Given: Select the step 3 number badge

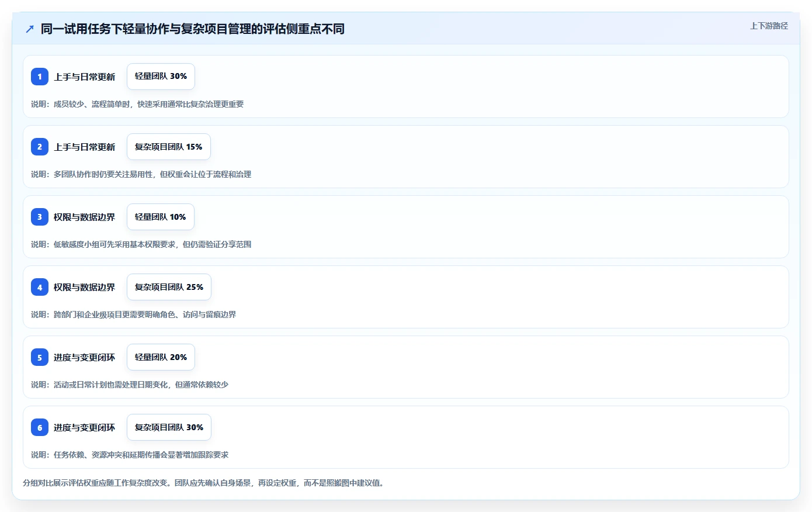Looking at the screenshot, I should [x=40, y=217].
